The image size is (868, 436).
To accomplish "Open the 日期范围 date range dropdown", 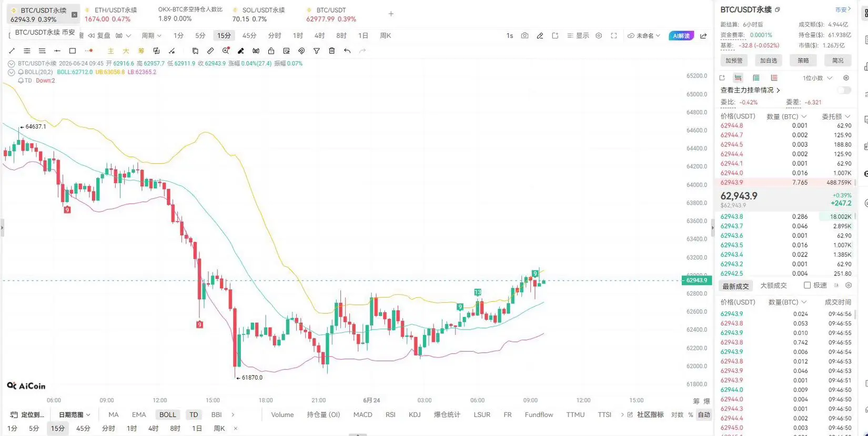I will pos(74,415).
